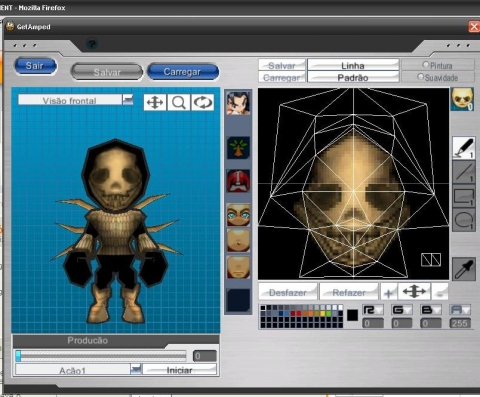Viewport: 480px width, 397px height.
Task: Click the blue Carregar button
Action: coord(183,72)
